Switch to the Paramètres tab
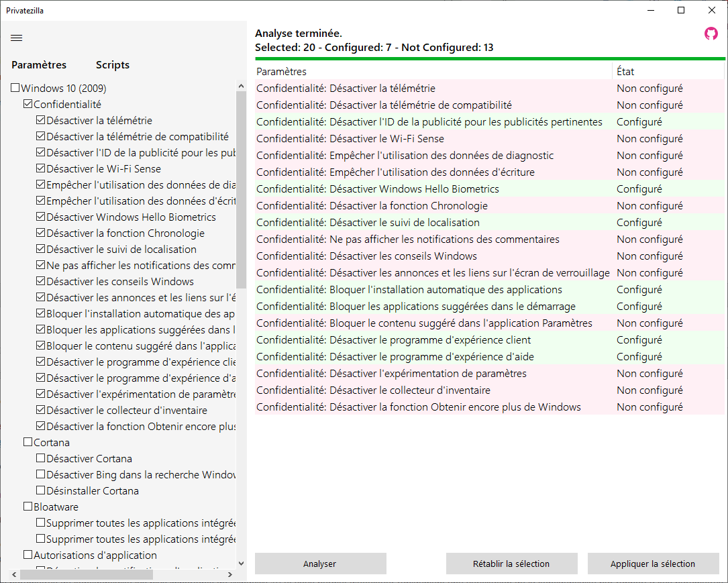728x583 pixels. click(39, 65)
